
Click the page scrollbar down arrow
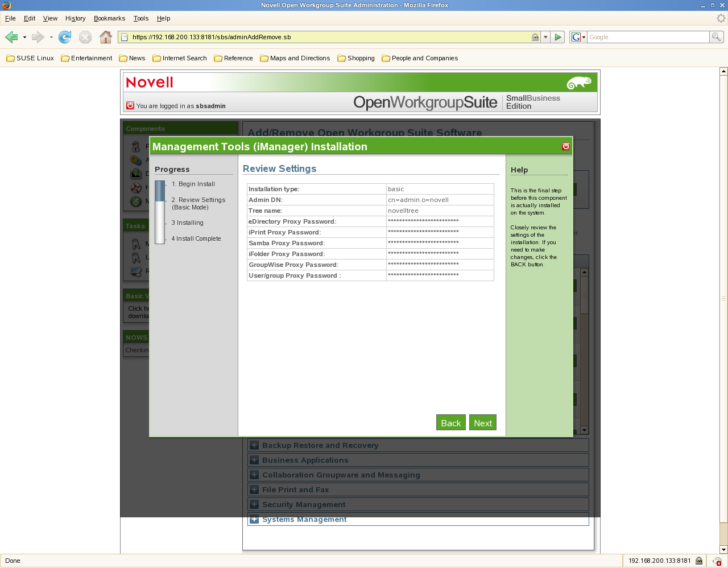click(723, 549)
